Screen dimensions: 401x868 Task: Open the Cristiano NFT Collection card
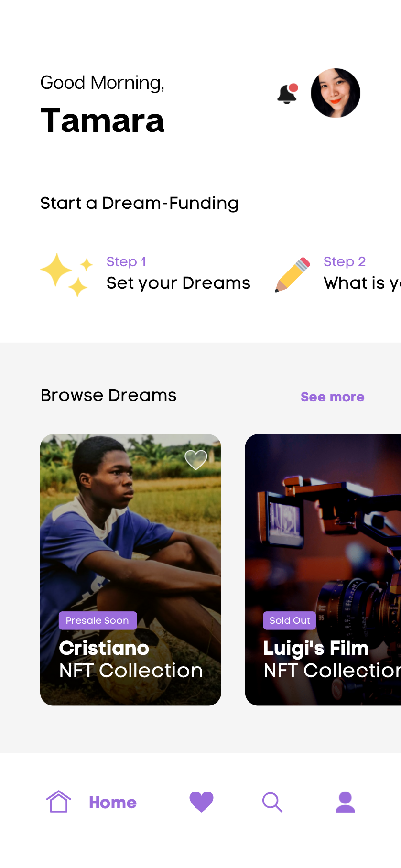pyautogui.click(x=130, y=570)
